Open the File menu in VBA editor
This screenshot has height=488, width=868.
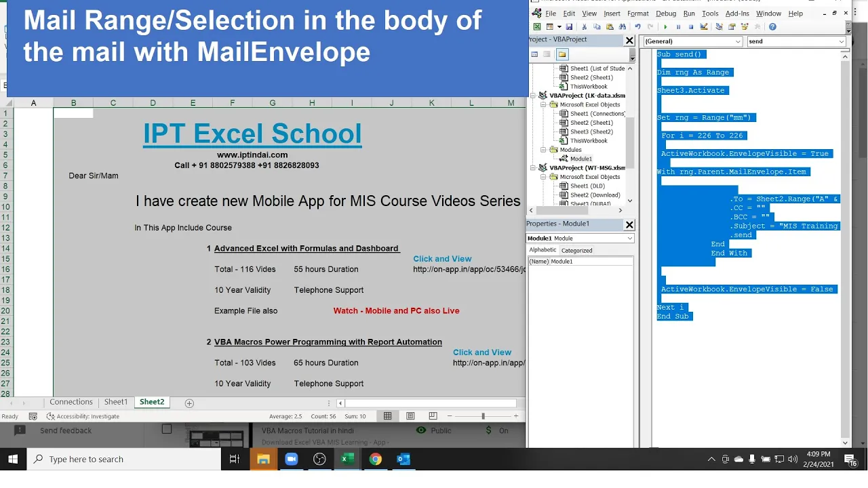pos(551,14)
